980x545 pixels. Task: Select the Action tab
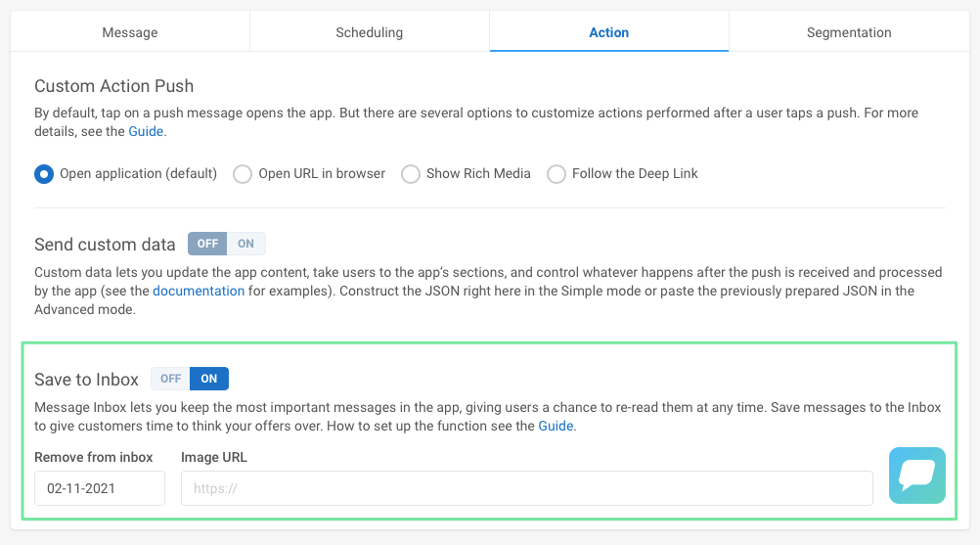(608, 32)
